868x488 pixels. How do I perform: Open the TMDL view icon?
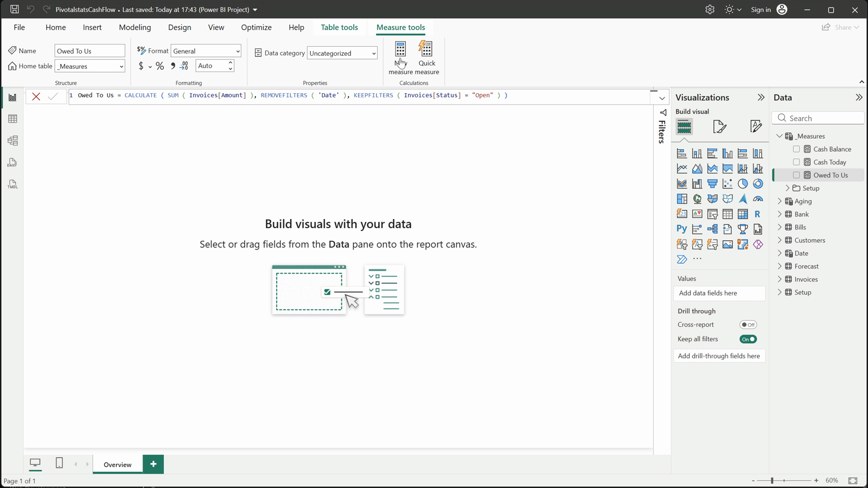[x=12, y=184]
